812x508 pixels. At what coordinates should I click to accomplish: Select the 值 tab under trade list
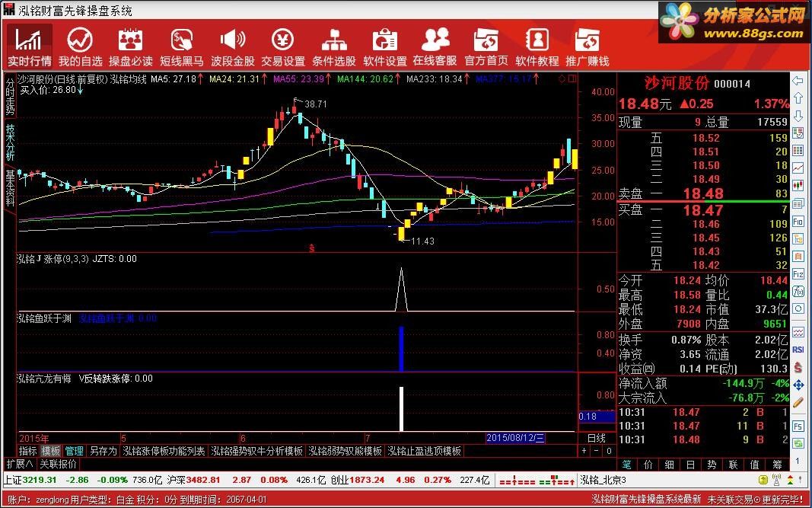[x=755, y=465]
